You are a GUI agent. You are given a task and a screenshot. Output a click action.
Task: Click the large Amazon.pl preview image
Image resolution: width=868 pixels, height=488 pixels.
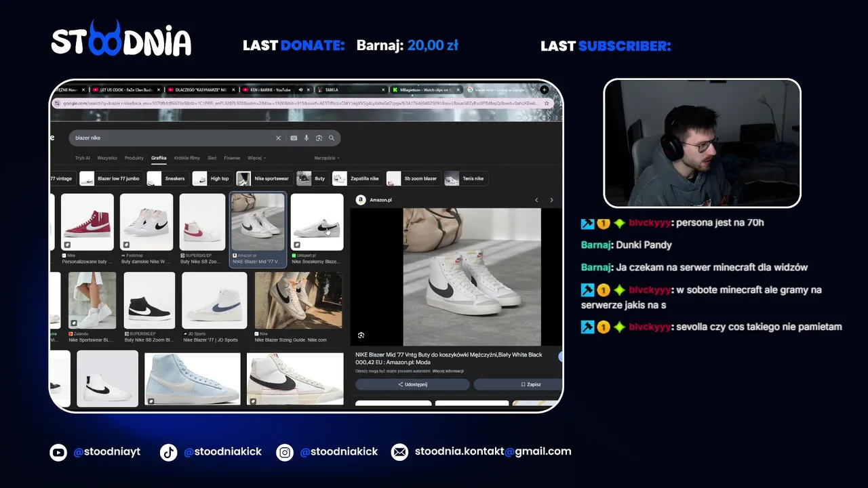coord(472,277)
